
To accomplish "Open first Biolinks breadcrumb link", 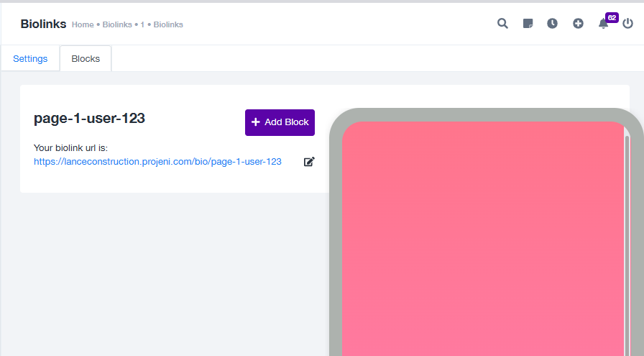I will [117, 24].
